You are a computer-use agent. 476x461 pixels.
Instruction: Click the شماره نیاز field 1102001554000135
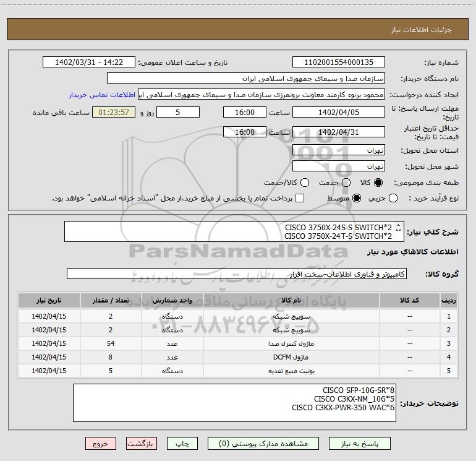pyautogui.click(x=339, y=62)
